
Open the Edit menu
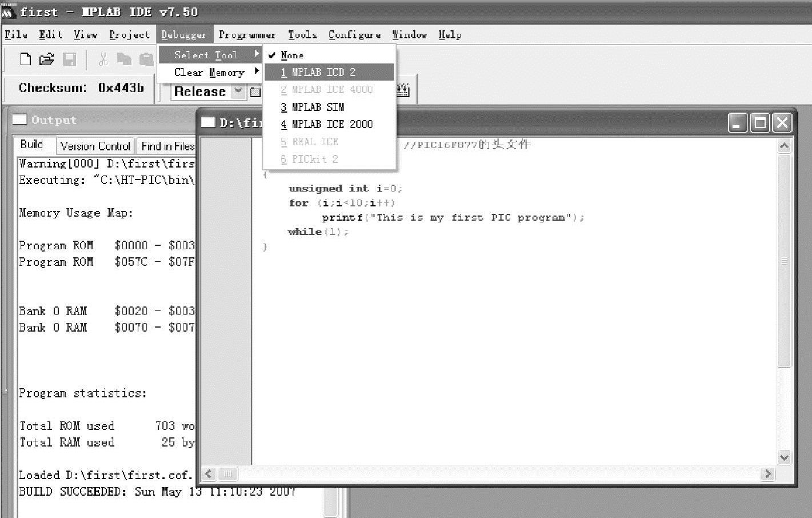[50, 35]
